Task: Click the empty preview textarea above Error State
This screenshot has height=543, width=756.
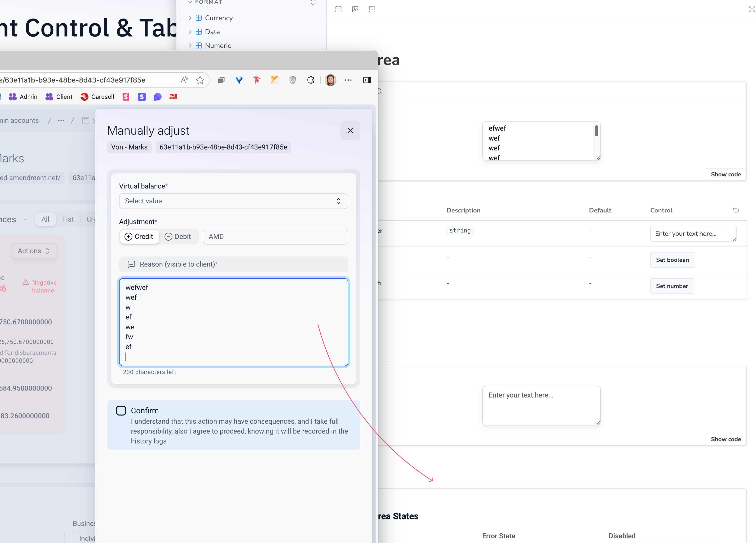Action: click(541, 405)
